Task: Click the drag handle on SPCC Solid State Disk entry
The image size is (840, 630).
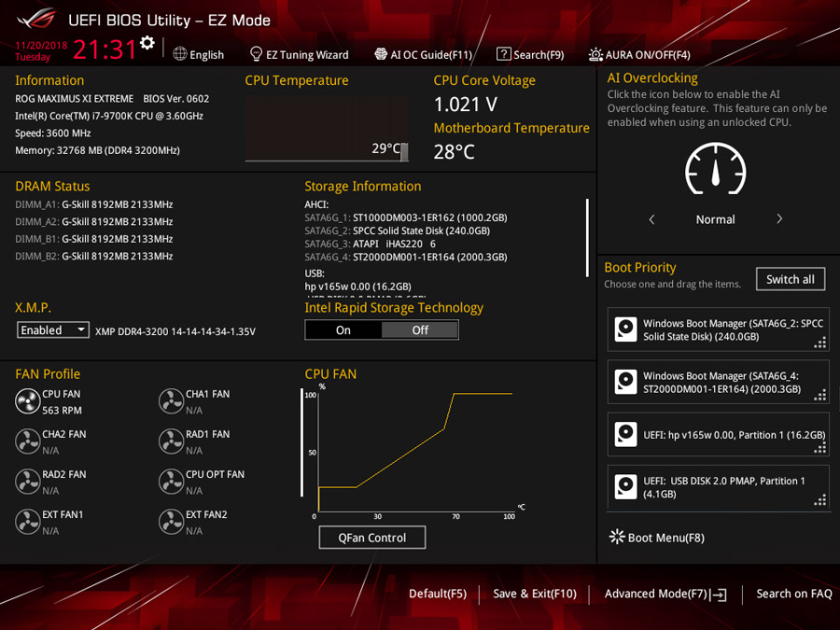Action: [819, 343]
